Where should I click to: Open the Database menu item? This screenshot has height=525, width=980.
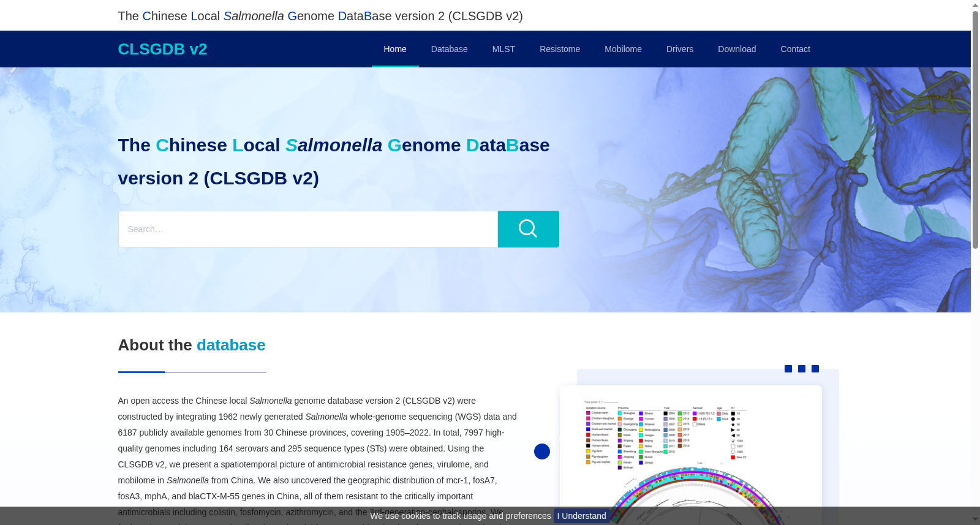[449, 49]
